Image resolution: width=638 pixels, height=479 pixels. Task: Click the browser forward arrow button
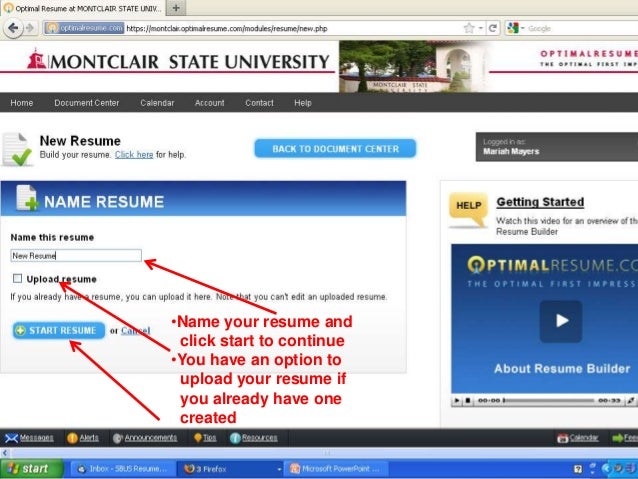pos(30,28)
